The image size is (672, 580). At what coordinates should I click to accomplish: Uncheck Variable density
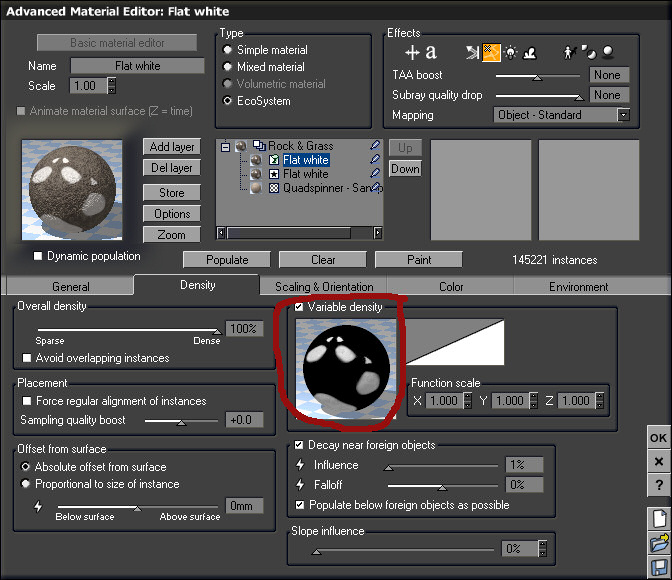click(x=299, y=307)
